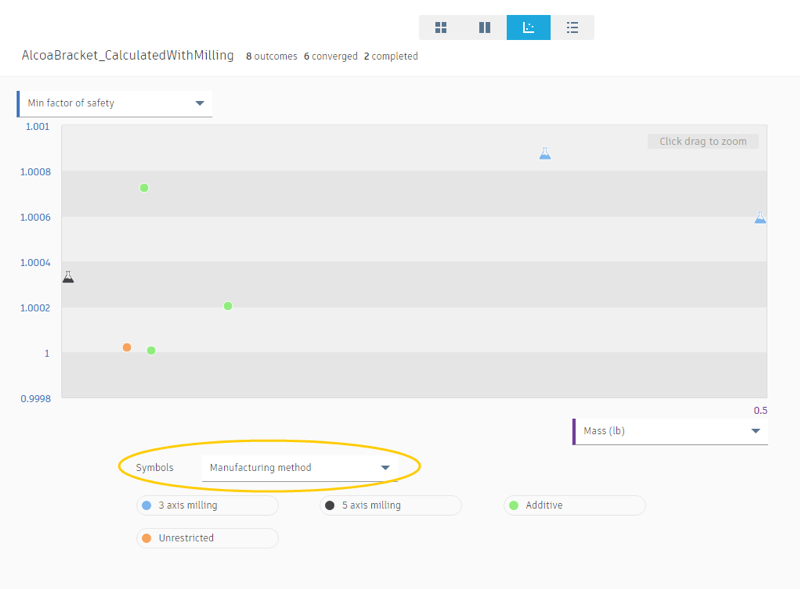This screenshot has width=800, height=589.
Task: Select the black 5 axis milling flask point
Action: point(68,277)
